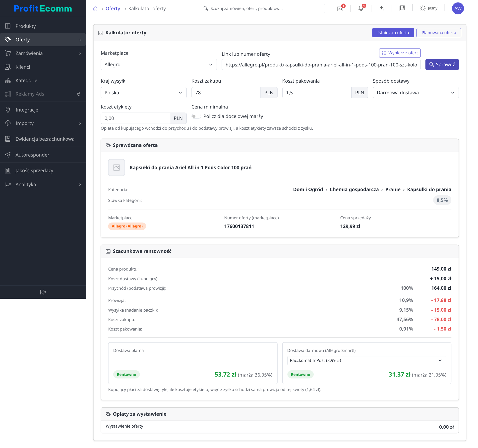Image resolution: width=478 pixels, height=448 pixels.
Task: Click the 8,5% category rate badge
Action: coord(442,200)
